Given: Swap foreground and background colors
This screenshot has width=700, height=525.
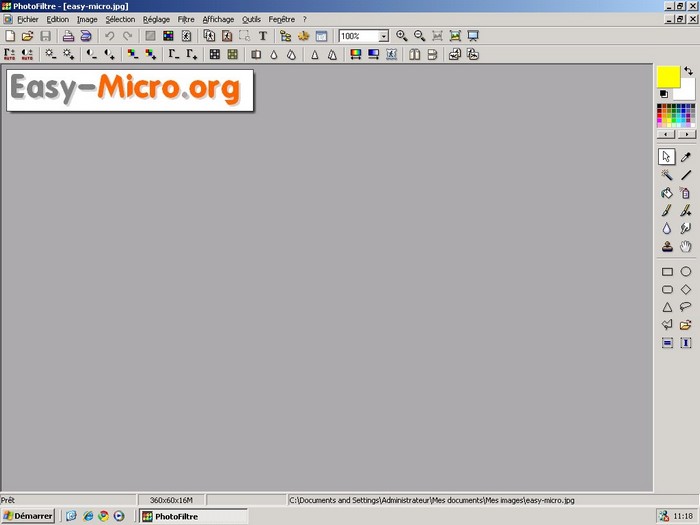Looking at the screenshot, I should pyautogui.click(x=688, y=71).
